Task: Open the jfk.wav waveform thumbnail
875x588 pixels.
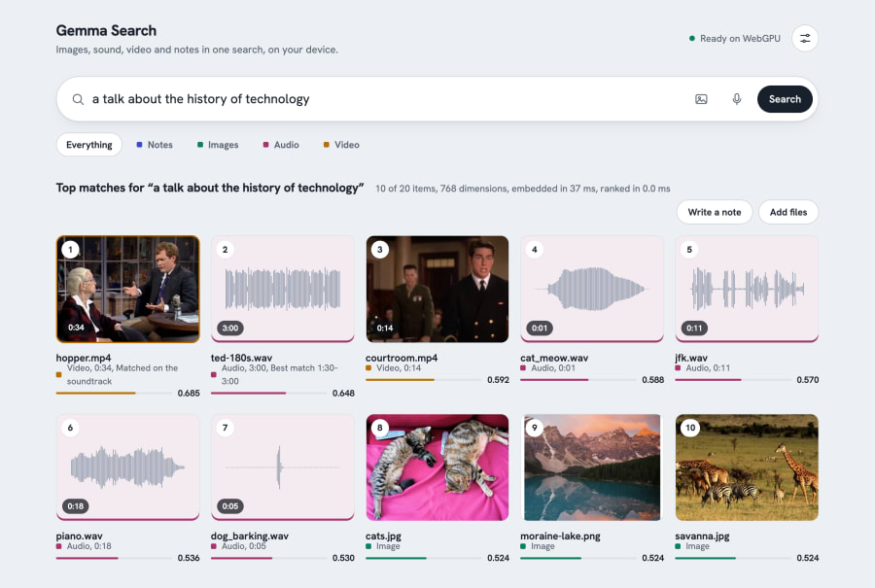Action: [747, 289]
